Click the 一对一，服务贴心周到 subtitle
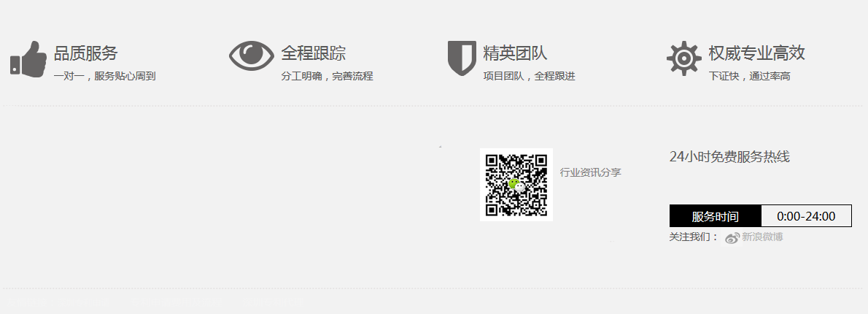The width and height of the screenshot is (868, 314). [104, 77]
